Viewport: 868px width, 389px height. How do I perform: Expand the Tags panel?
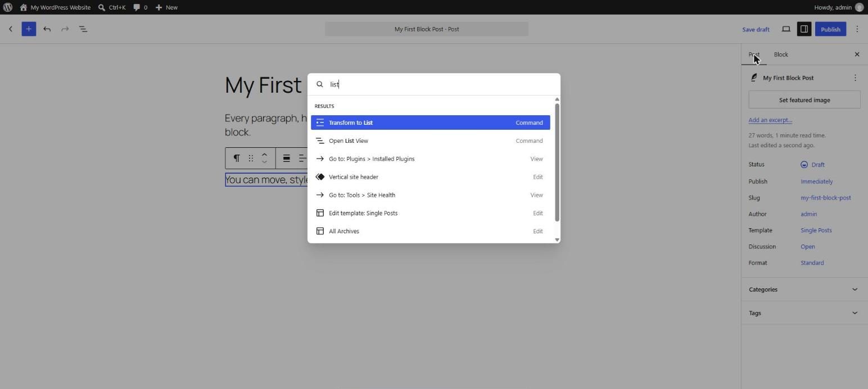tap(804, 313)
